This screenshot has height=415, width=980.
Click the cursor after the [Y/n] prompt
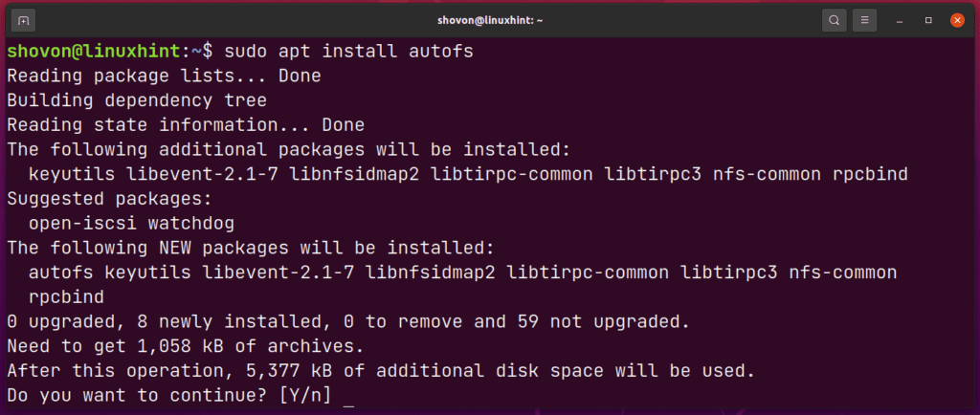(348, 396)
